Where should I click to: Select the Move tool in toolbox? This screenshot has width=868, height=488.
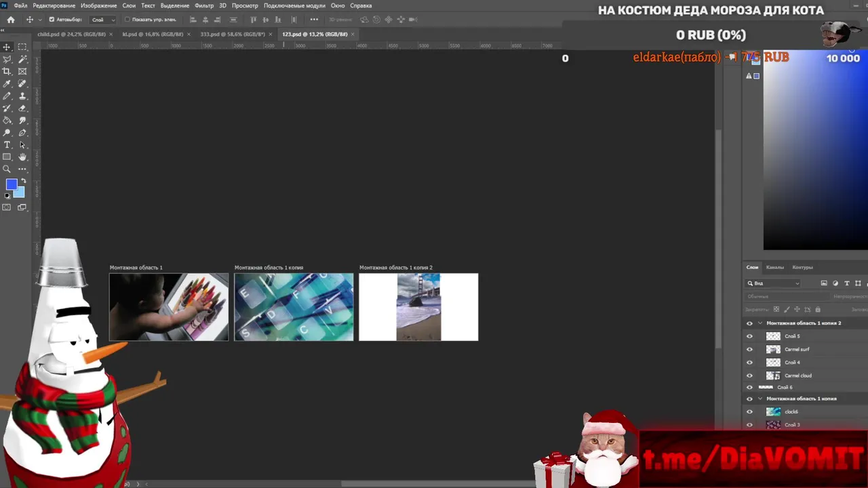(7, 47)
